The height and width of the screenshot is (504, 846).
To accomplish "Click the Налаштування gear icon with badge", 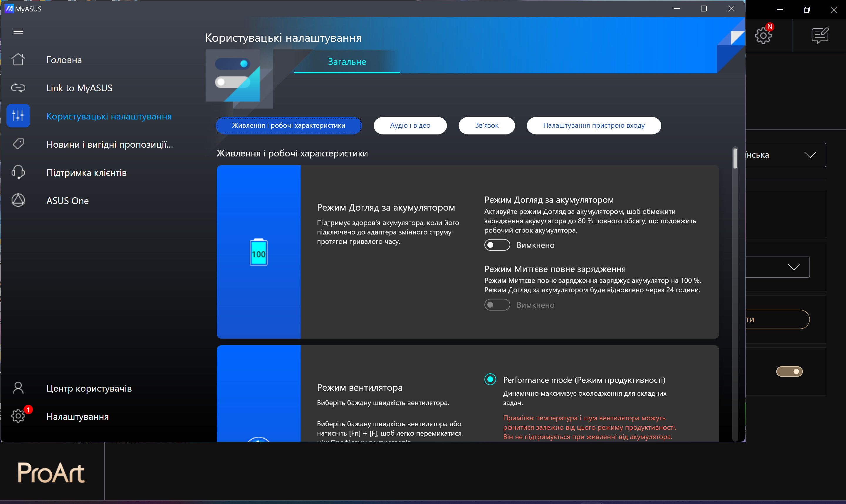I will [18, 416].
